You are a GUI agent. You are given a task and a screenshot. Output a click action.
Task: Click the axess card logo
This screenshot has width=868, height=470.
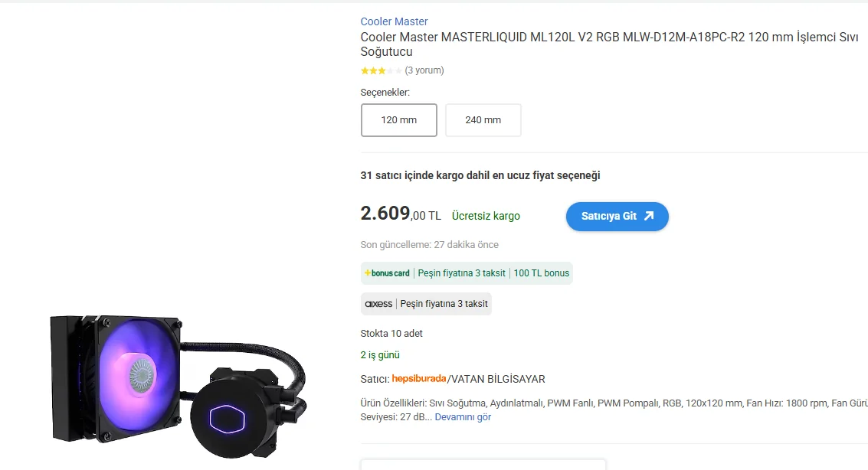click(378, 304)
